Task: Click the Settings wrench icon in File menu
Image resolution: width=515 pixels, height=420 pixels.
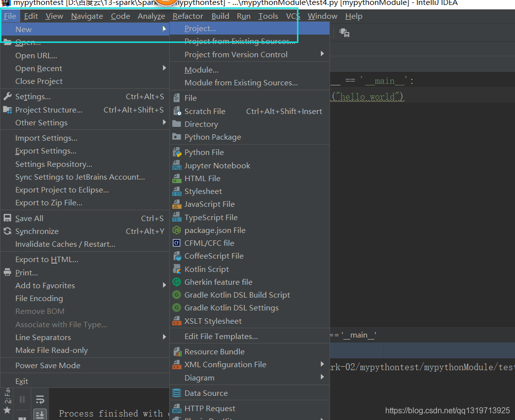Action: click(6, 96)
